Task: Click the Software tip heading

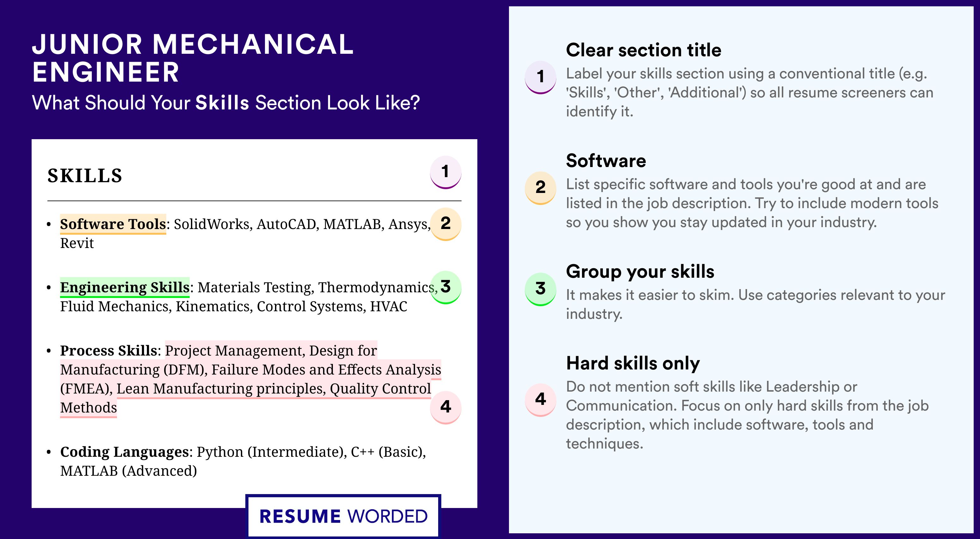Action: (x=606, y=161)
